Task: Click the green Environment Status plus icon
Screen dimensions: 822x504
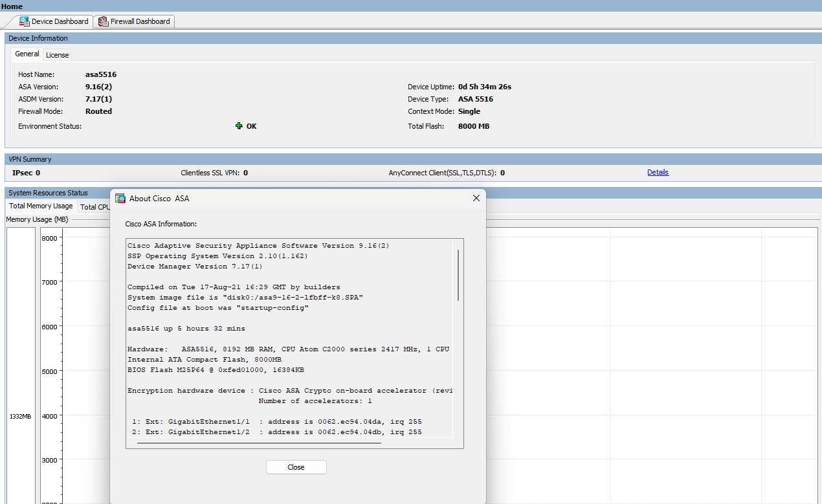Action: (x=239, y=126)
